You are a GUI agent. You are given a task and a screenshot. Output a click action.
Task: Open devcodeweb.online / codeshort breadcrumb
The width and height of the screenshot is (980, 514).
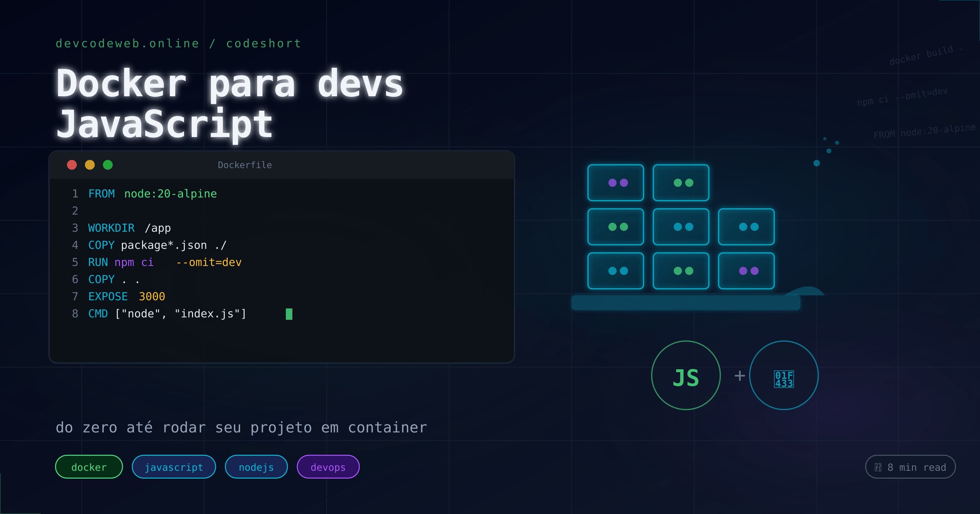178,43
